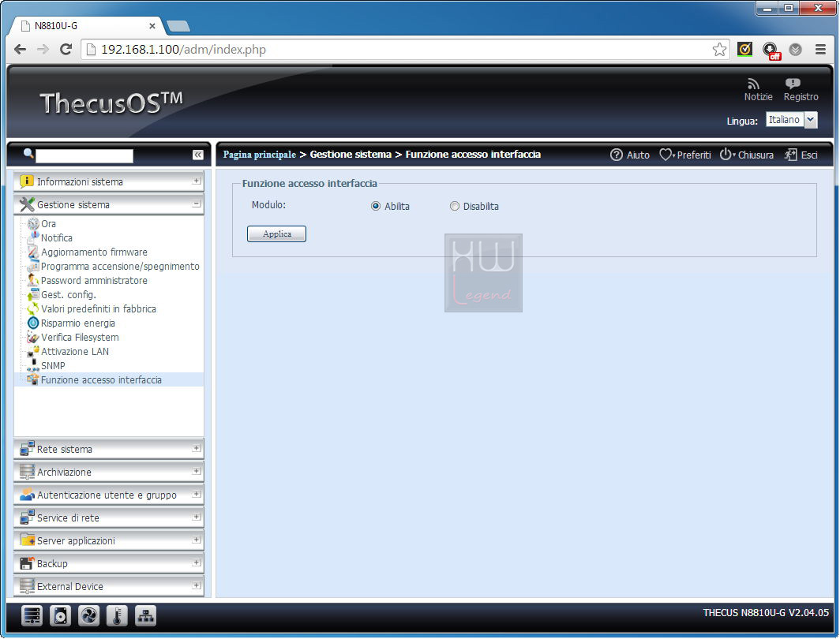This screenshot has height=639, width=840.
Task: Open Risparmio energia item
Action: pos(77,323)
